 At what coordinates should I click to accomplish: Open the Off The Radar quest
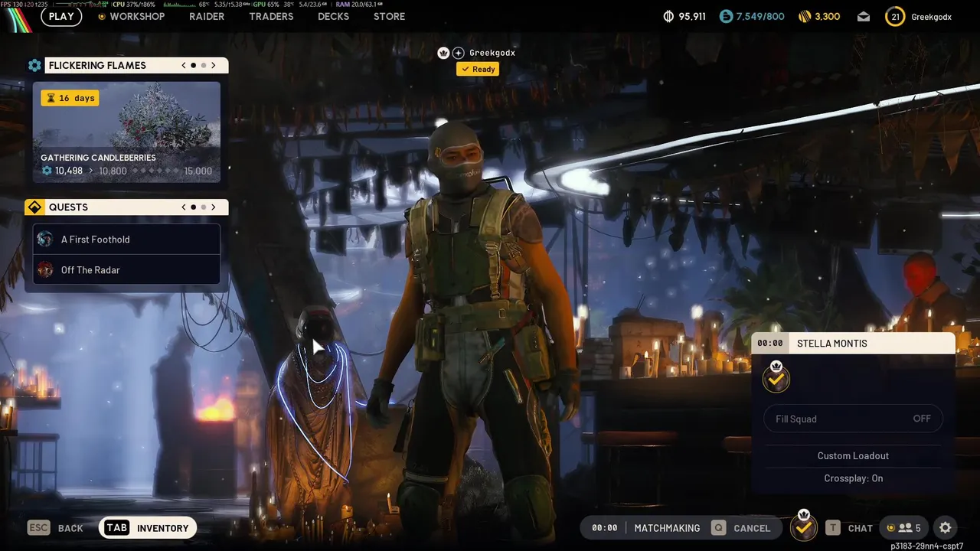point(126,270)
